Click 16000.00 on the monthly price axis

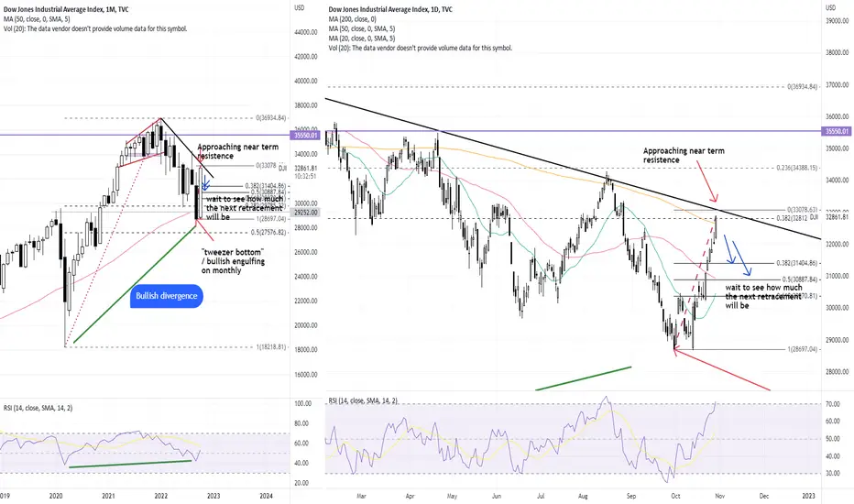point(306,374)
